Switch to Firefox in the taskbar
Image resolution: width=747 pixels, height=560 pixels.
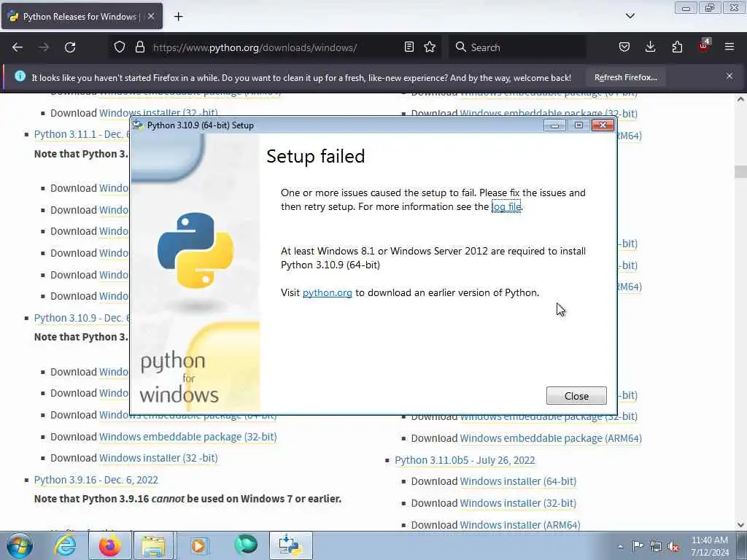110,545
